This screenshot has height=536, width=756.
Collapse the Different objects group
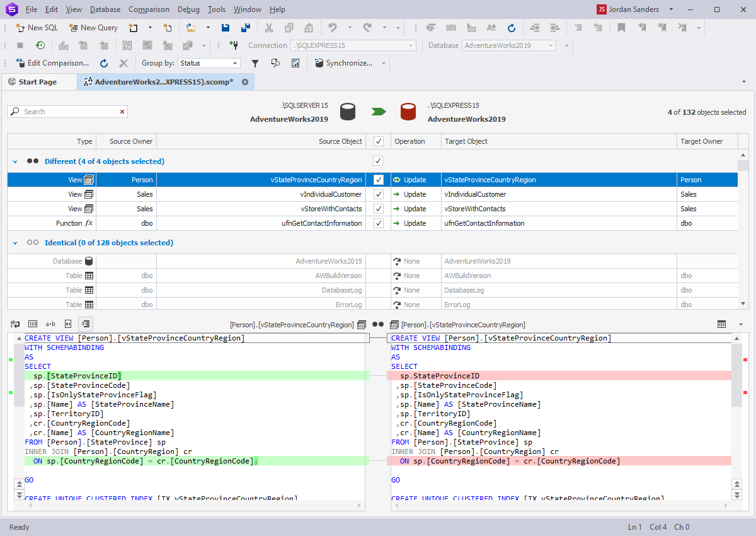[x=15, y=161]
